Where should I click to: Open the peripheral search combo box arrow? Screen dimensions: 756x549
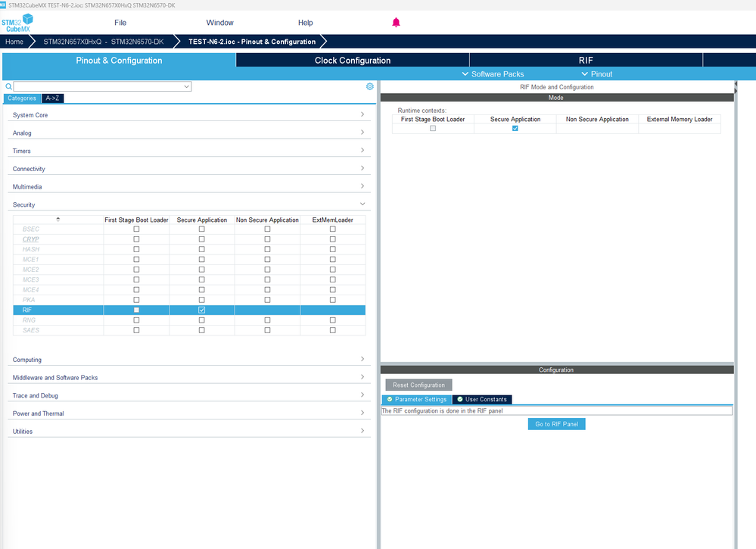tap(186, 86)
